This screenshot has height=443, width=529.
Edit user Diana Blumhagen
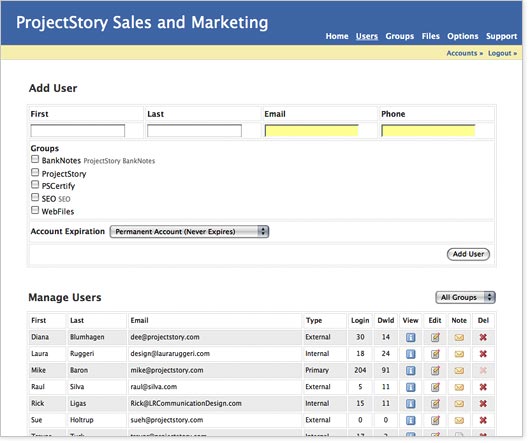click(x=435, y=337)
